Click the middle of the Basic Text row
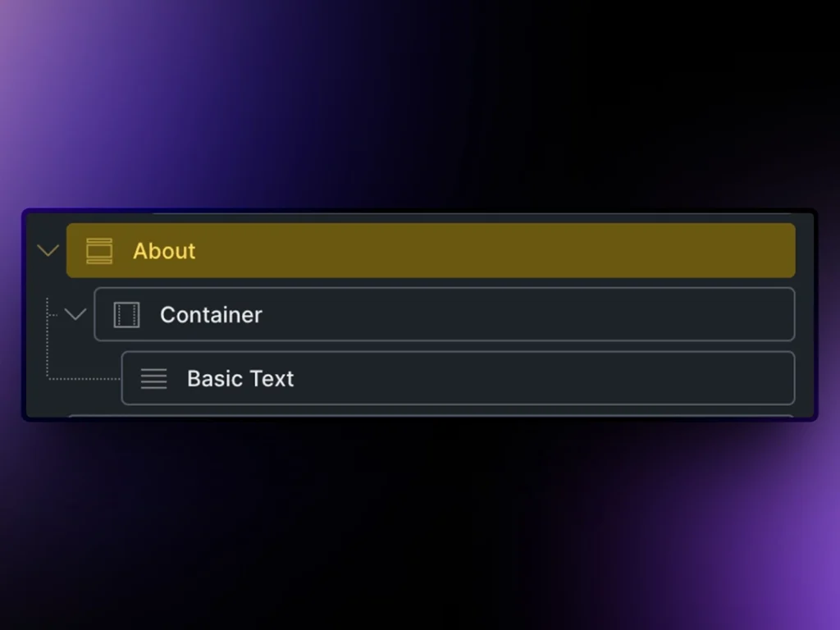The image size is (840, 630). point(458,378)
